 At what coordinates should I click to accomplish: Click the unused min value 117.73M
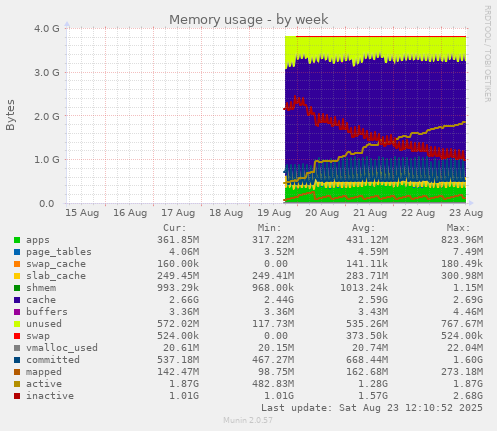tap(273, 324)
